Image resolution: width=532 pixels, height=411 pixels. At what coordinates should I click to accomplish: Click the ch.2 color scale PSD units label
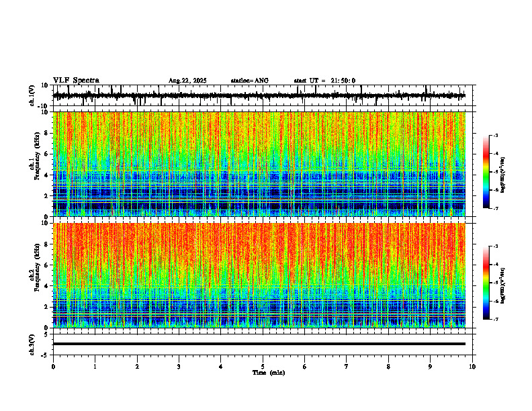pyautogui.click(x=504, y=286)
